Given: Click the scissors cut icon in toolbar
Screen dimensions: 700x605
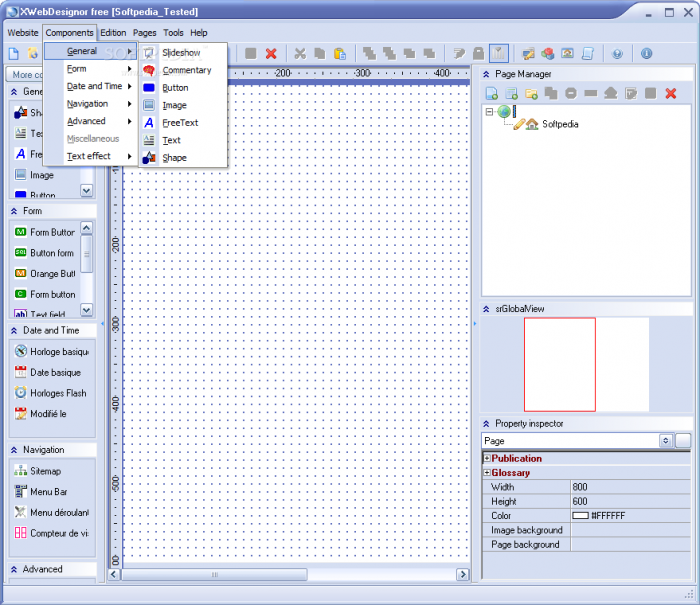Looking at the screenshot, I should pos(299,53).
